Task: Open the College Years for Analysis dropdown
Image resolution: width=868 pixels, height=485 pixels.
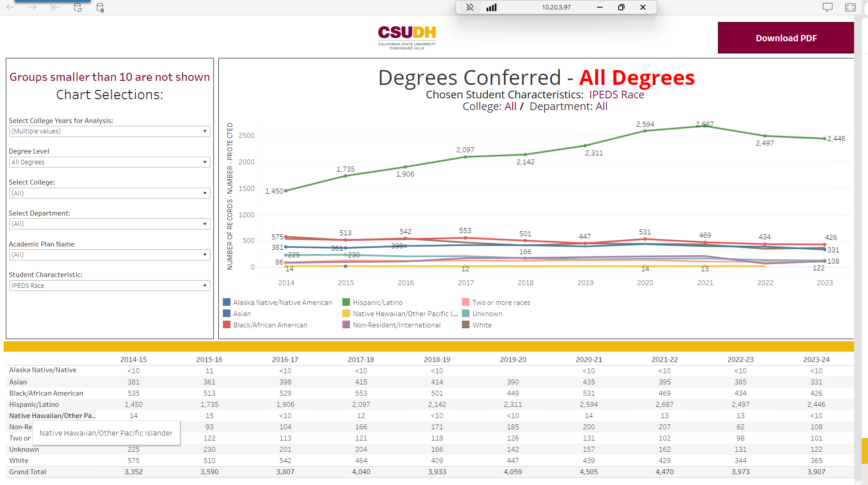Action: click(x=110, y=131)
